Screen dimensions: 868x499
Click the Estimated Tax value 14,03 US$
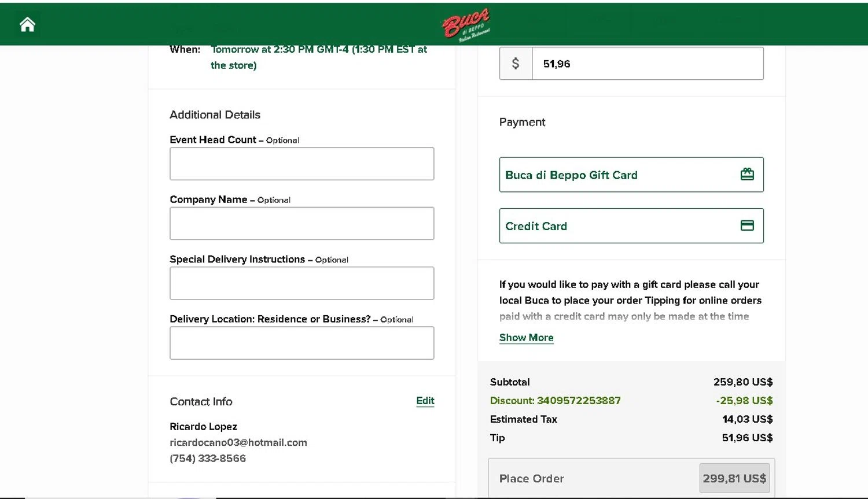748,419
